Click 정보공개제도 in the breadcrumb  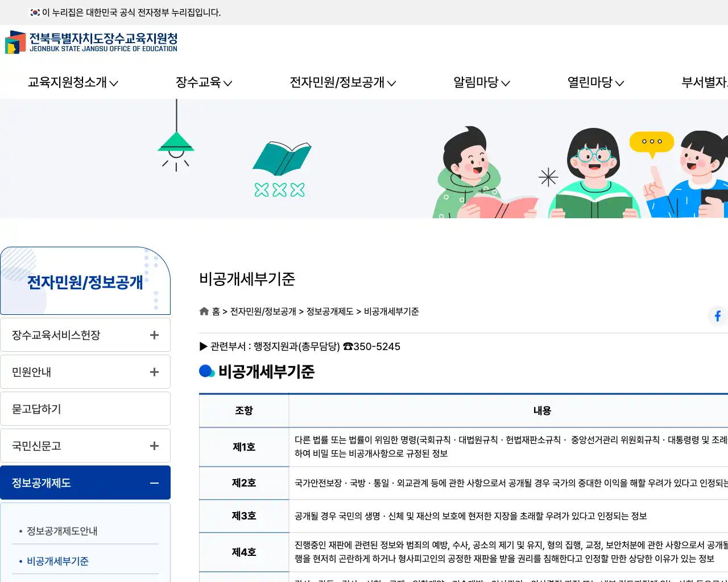point(330,311)
